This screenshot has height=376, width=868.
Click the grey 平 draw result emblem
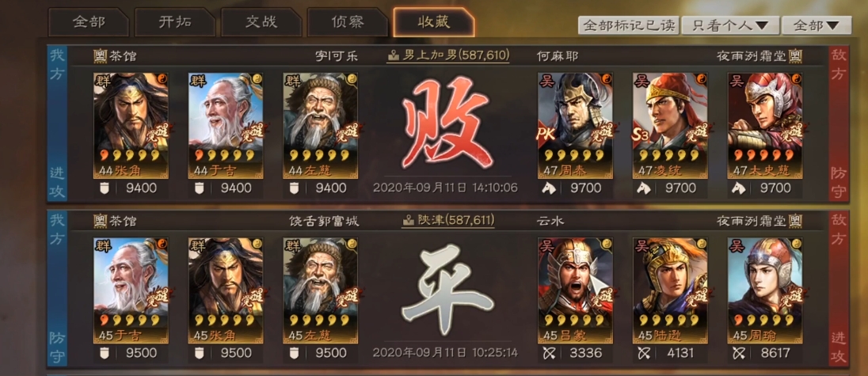[x=447, y=291]
